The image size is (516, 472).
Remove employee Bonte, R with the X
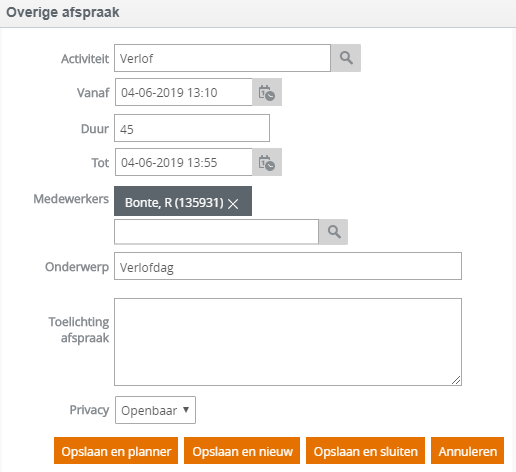click(233, 203)
